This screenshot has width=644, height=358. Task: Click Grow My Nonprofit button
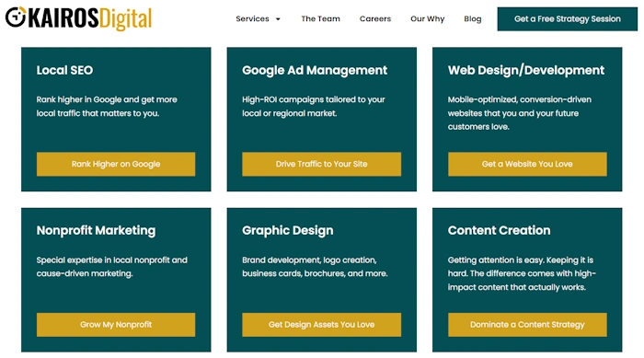click(x=116, y=325)
